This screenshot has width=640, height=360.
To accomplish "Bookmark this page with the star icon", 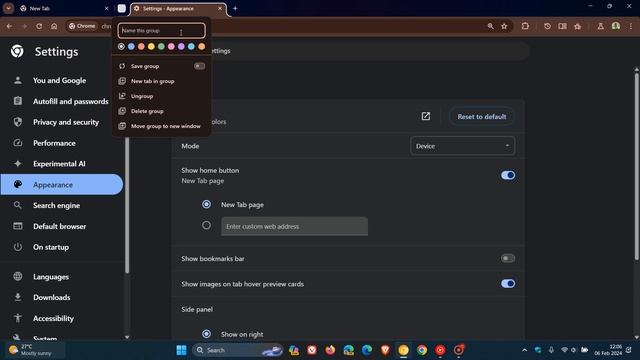I will coord(504,26).
